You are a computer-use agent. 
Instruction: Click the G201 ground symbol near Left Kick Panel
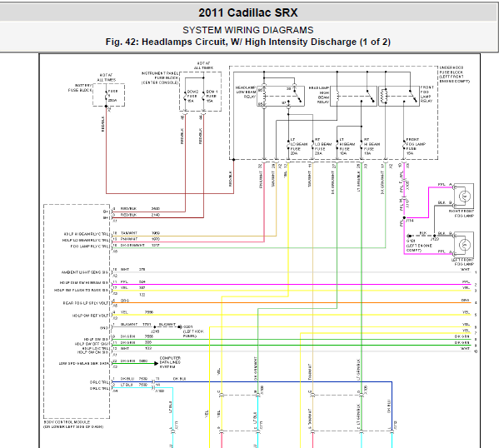pyautogui.click(x=179, y=327)
